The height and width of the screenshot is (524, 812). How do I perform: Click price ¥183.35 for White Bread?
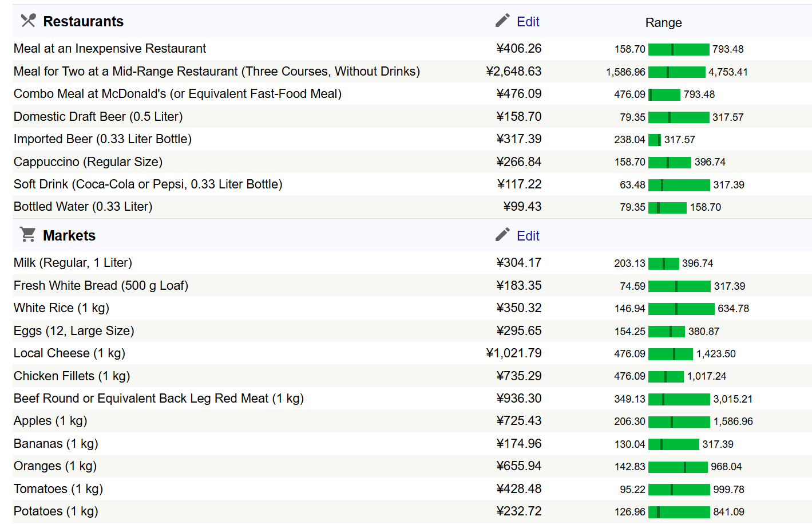(519, 286)
